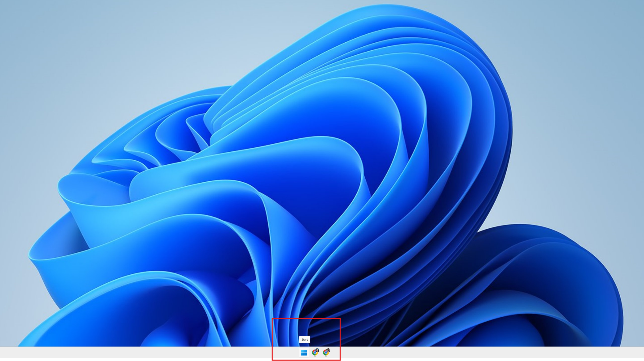Click the running indicator under first Chrome icon
Image resolution: width=644 pixels, height=361 pixels.
315,357
